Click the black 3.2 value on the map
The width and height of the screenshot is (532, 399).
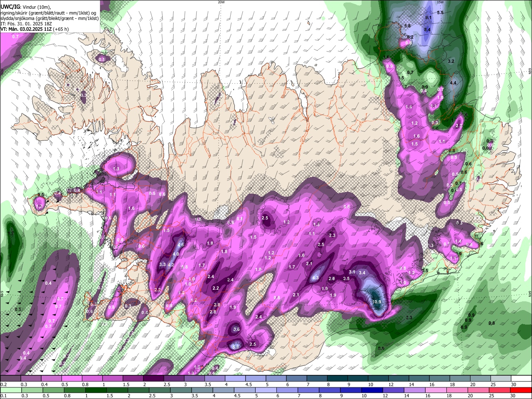point(451,61)
